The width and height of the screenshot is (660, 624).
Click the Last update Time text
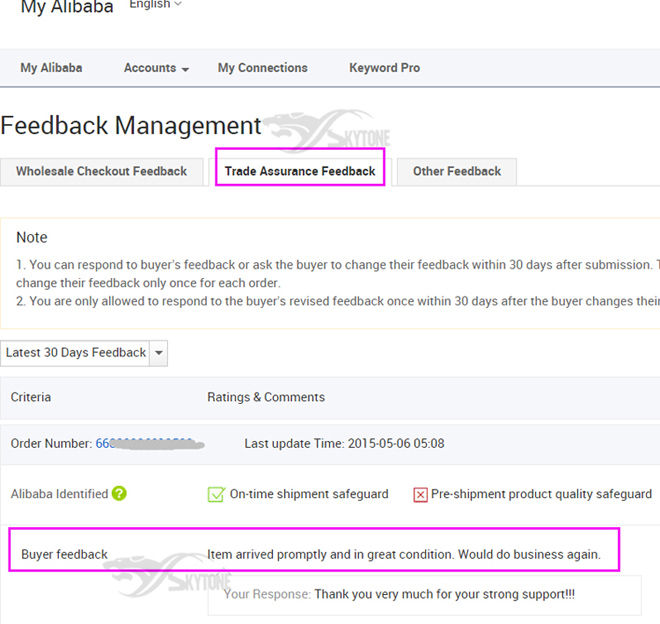coord(344,443)
